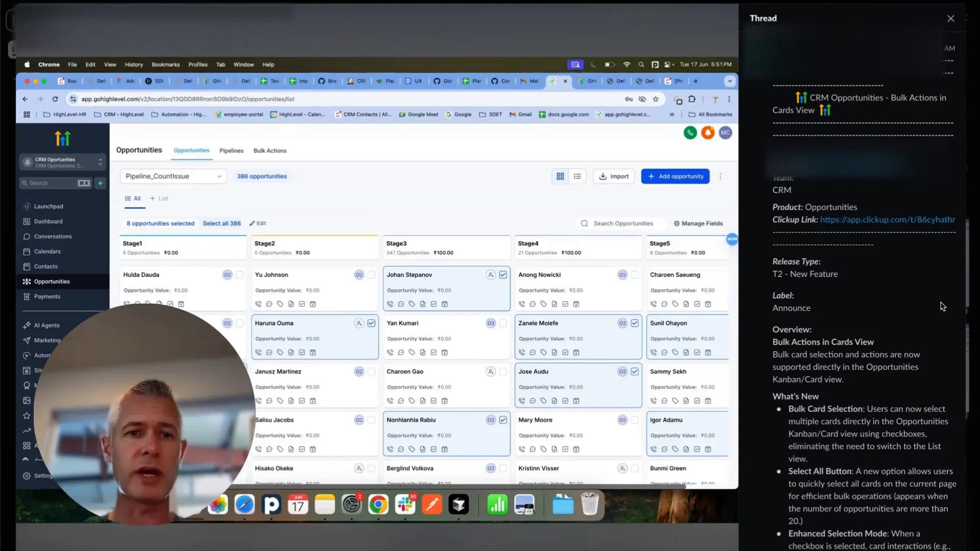Open Slack from the Dock
This screenshot has width=980, height=551.
pos(406,505)
